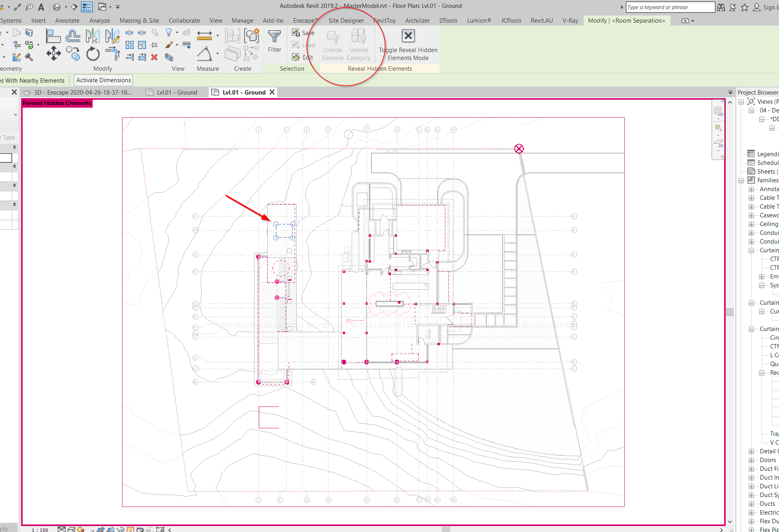Toggle sun path icon in view control bar
The image size is (779, 532).
point(81,529)
